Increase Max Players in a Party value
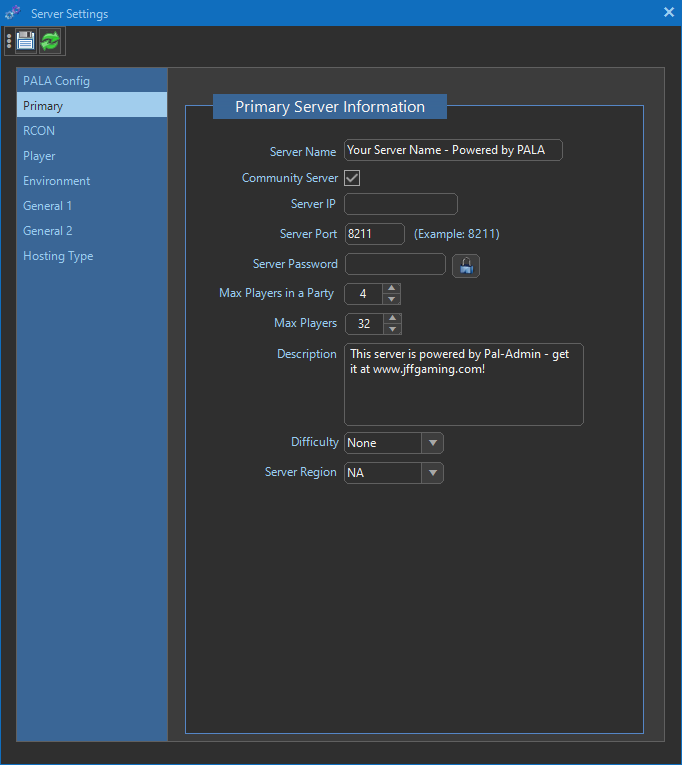 pyautogui.click(x=392, y=289)
